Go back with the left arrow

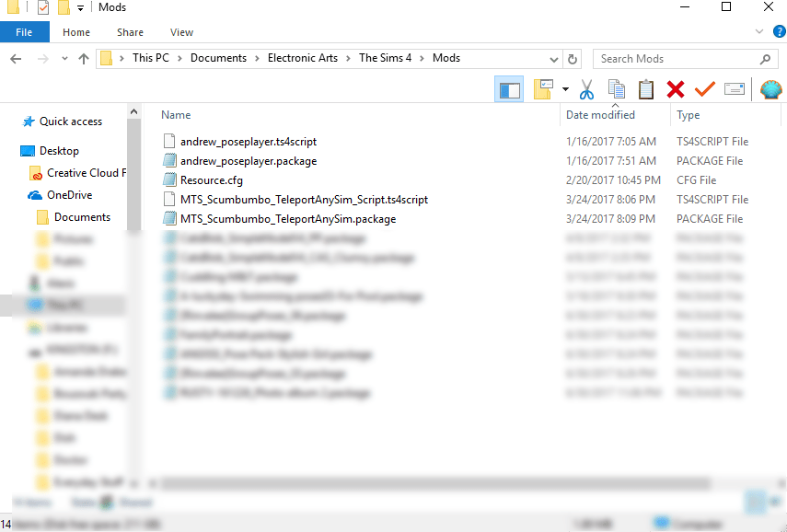coord(16,59)
